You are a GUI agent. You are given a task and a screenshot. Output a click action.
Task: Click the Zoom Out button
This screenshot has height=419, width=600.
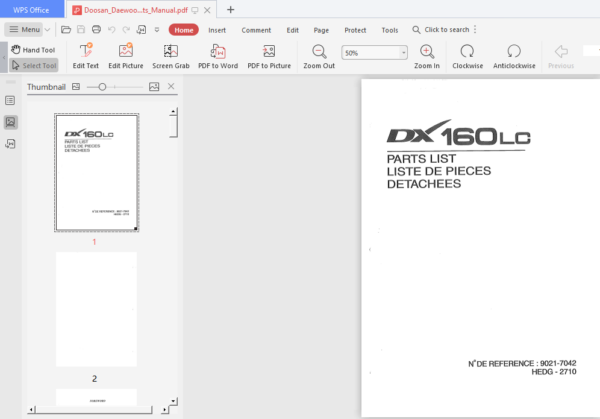(319, 56)
